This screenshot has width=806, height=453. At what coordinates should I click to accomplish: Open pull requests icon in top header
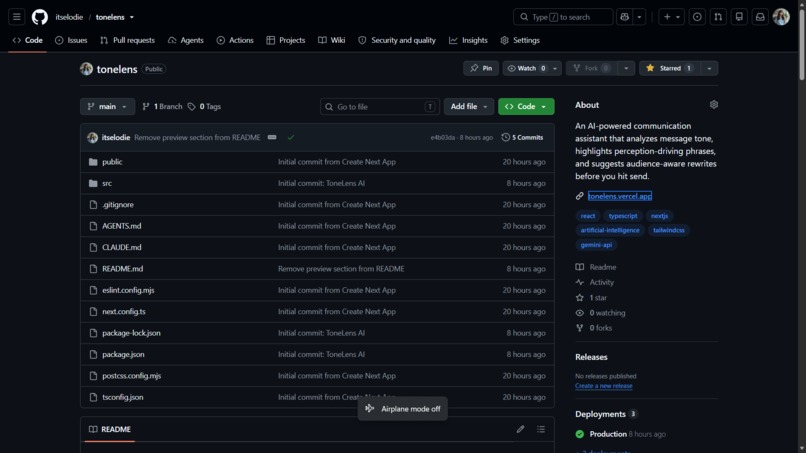tap(718, 17)
